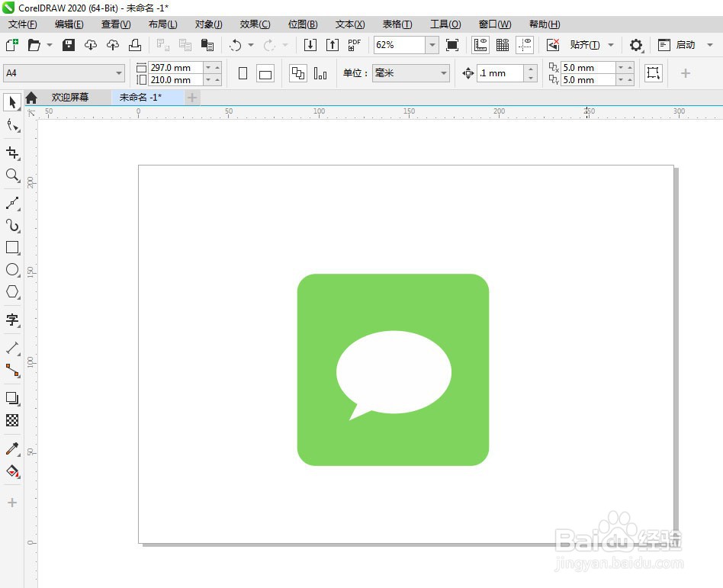
Task: Open the zoom level dropdown
Action: click(432, 45)
